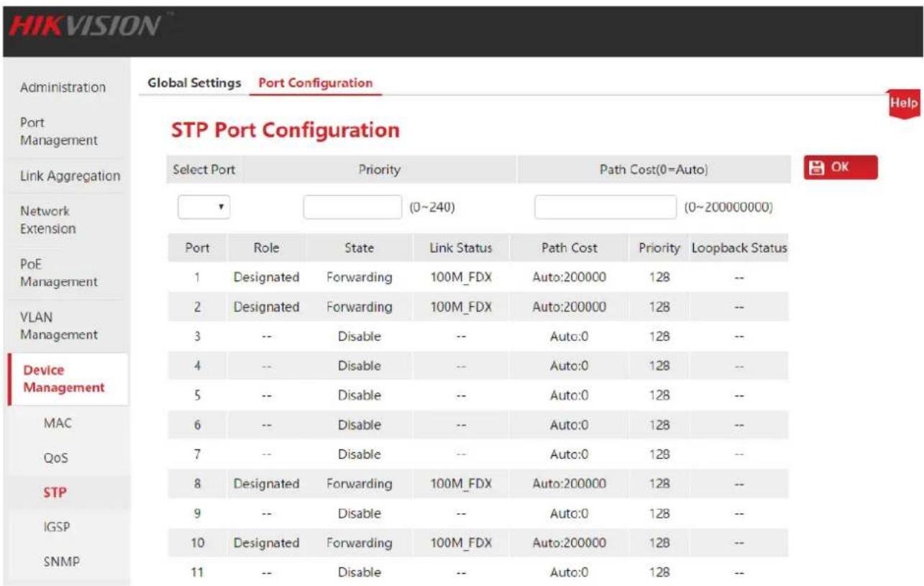Switch to Global Settings tab
This screenshot has height=586, width=924.
pos(194,83)
